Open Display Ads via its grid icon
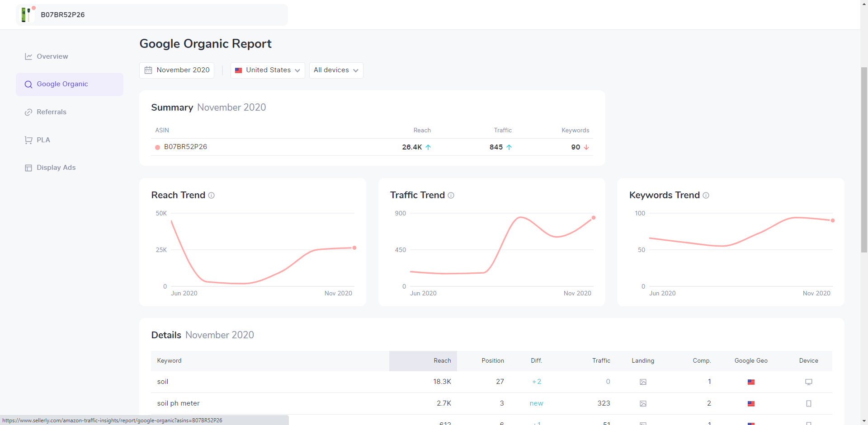Image resolution: width=868 pixels, height=425 pixels. [28, 168]
